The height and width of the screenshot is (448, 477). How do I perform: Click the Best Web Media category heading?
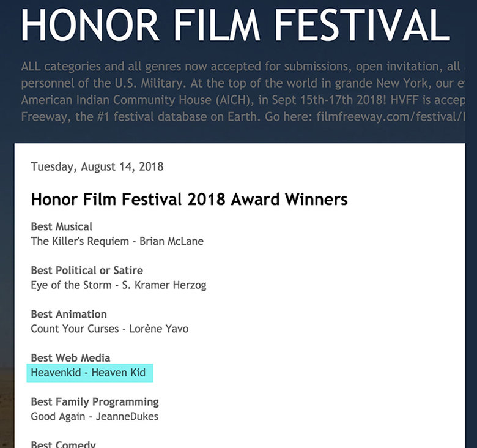[70, 358]
